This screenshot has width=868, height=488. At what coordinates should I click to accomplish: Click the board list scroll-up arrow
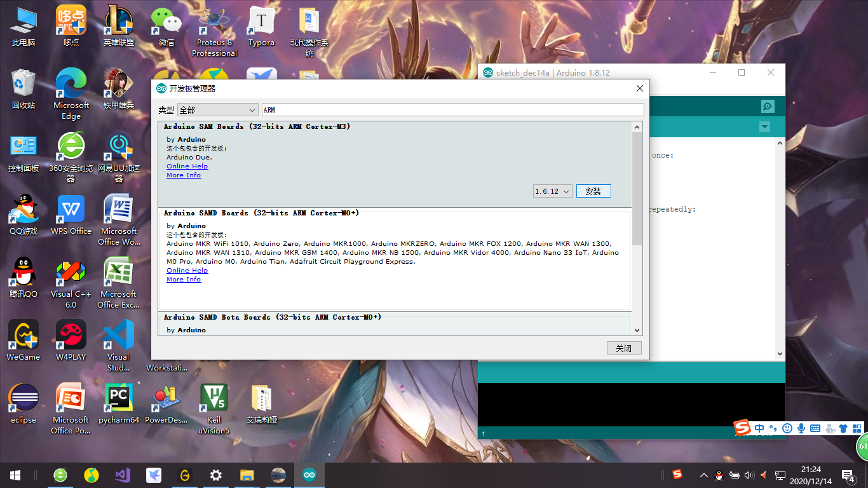coord(637,127)
